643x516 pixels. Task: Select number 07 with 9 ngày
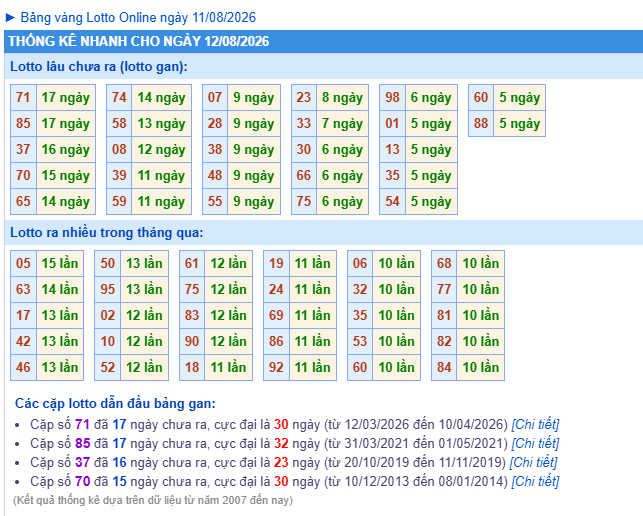[x=215, y=98]
